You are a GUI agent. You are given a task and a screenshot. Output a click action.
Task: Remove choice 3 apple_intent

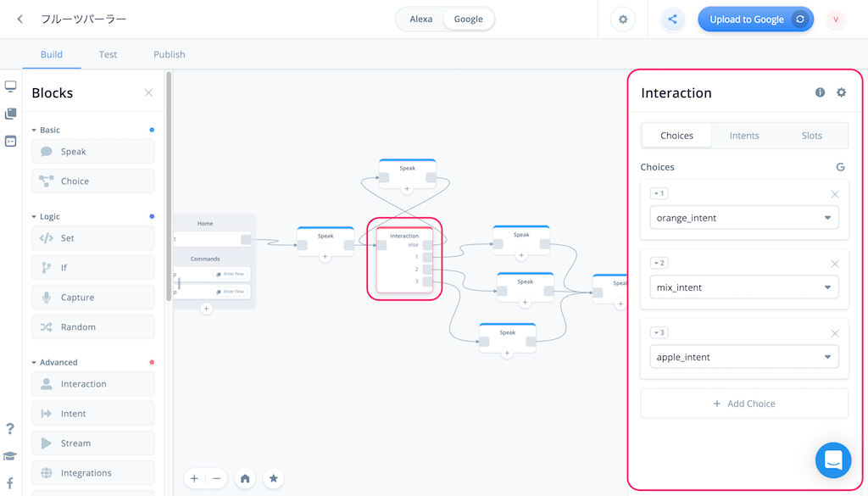(x=835, y=334)
